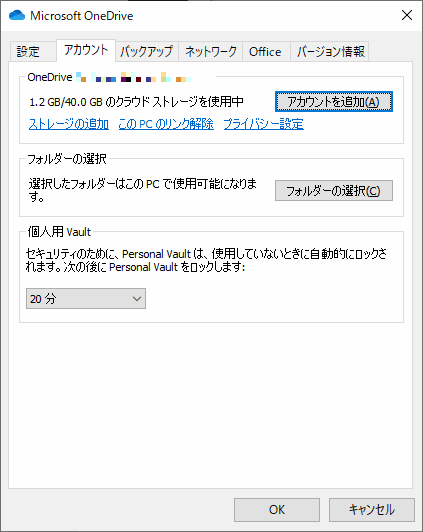Click the 個人用 Vault group label
The width and height of the screenshot is (423, 532).
click(x=59, y=232)
